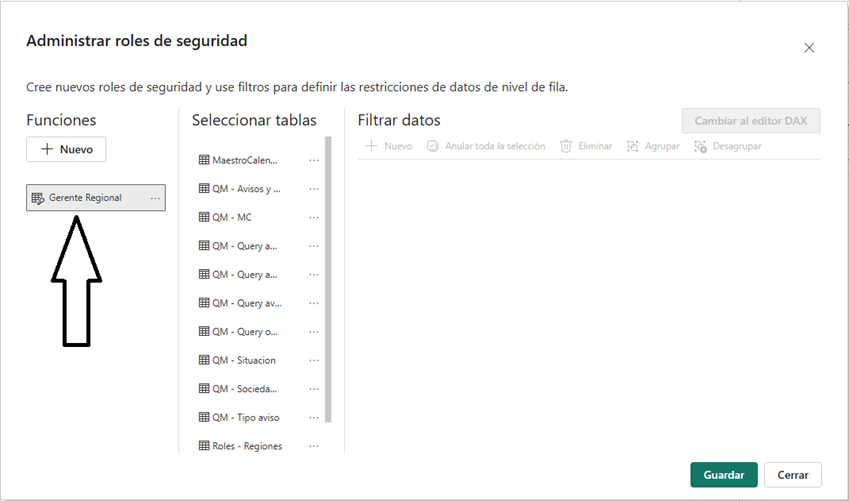Open more options for QM - MC table
849x501 pixels.
[314, 217]
